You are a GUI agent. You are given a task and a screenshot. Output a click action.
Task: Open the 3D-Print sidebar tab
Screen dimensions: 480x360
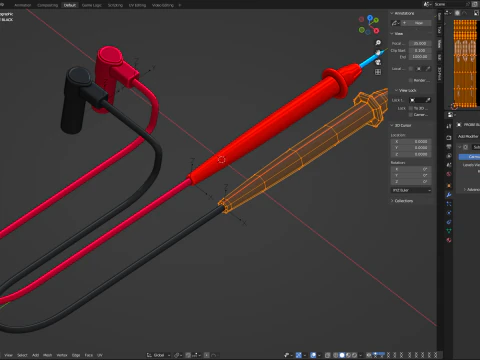point(440,74)
